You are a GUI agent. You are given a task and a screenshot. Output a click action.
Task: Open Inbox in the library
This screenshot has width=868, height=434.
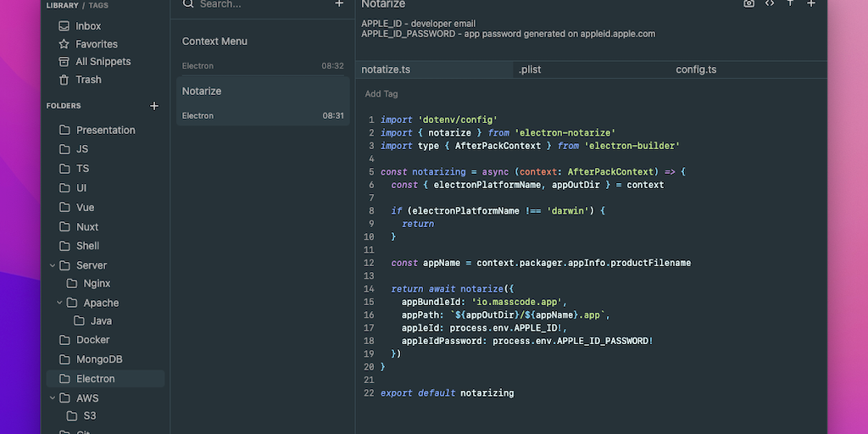pyautogui.click(x=88, y=26)
